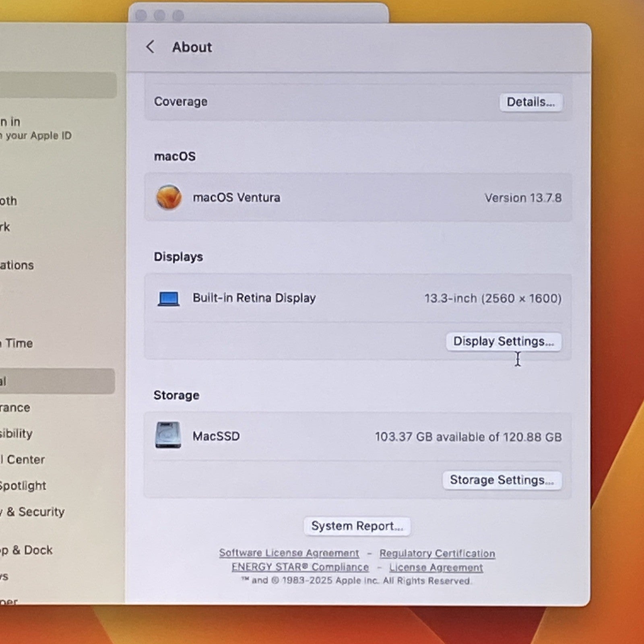This screenshot has width=644, height=644.
Task: Open the License Agreement link
Action: pos(436,568)
